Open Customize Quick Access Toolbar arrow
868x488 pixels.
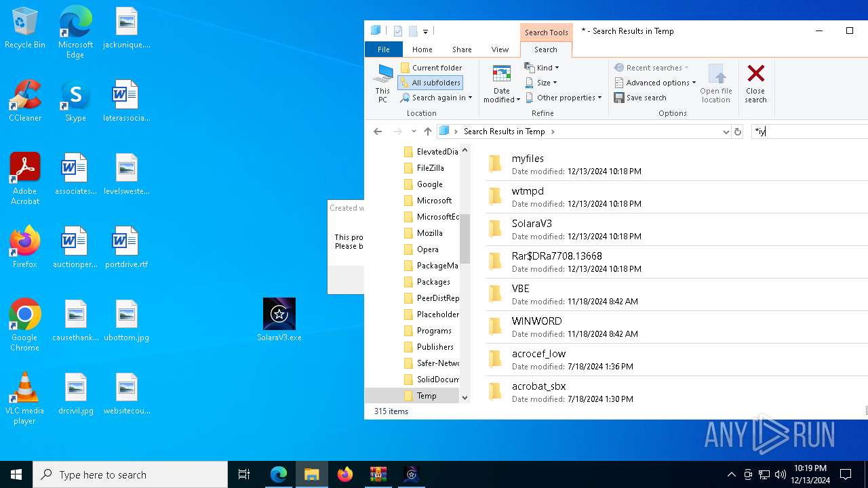tap(425, 31)
